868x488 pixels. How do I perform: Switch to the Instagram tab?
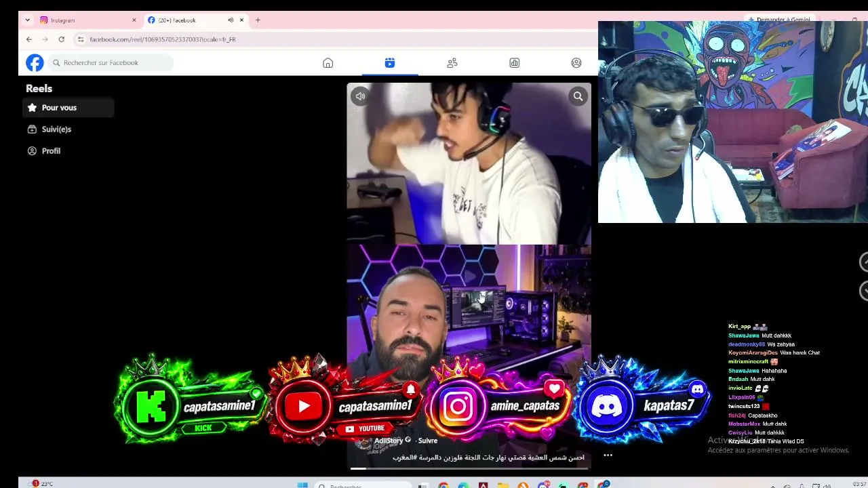tap(88, 20)
